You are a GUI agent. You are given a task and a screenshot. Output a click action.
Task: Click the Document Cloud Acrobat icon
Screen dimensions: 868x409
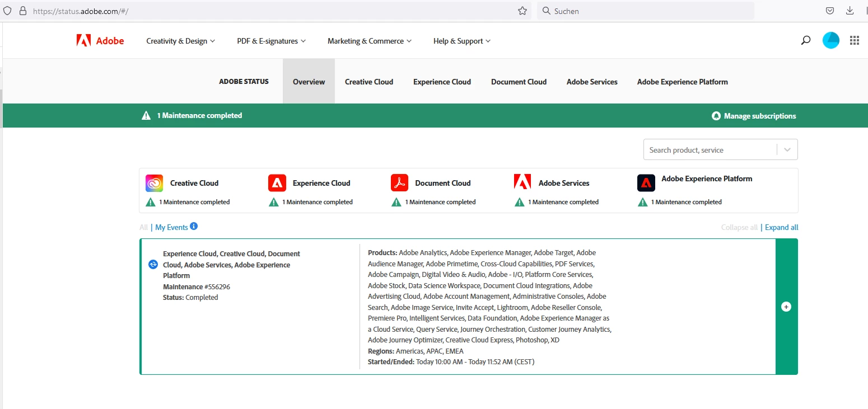point(400,183)
